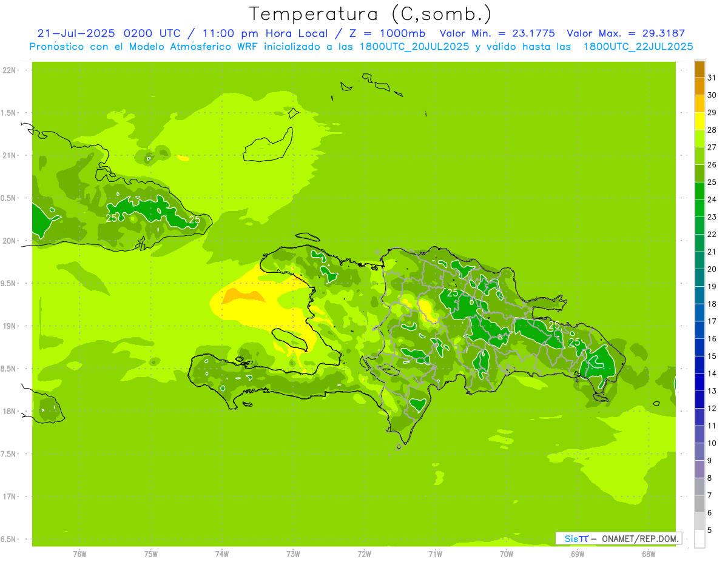Click the 75W longitude label

pyautogui.click(x=151, y=554)
